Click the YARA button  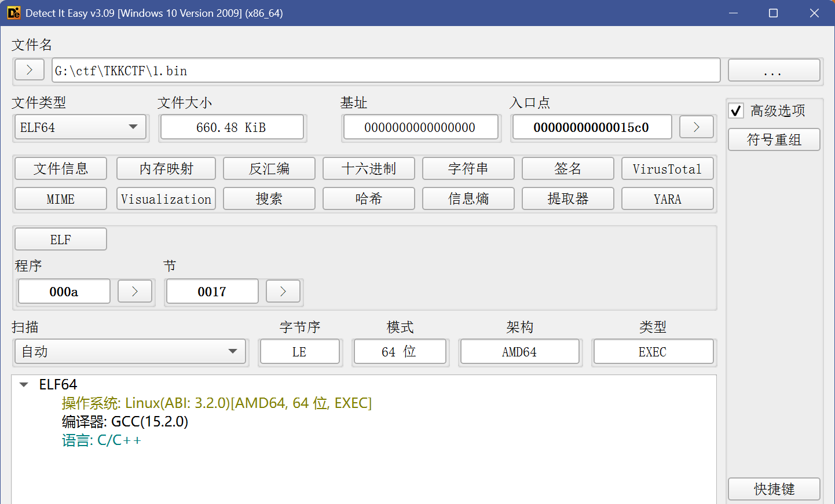[667, 199]
